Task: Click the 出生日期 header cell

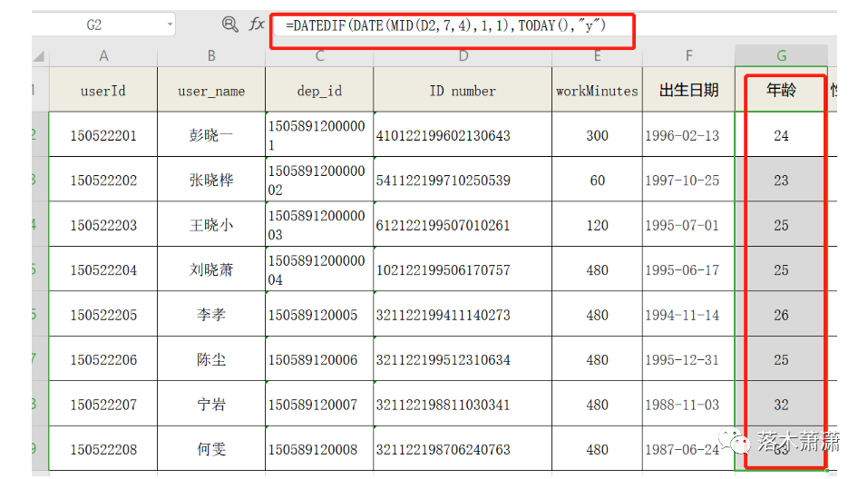Action: 688,90
